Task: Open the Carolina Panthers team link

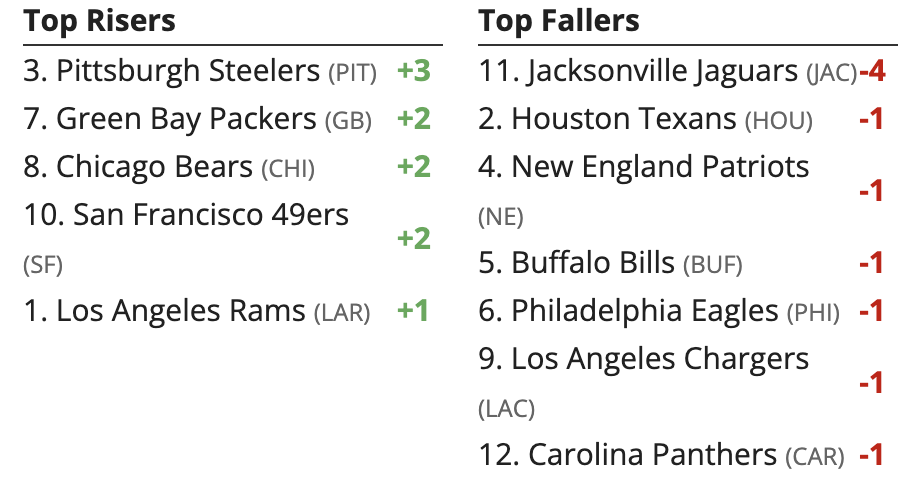Action: pyautogui.click(x=652, y=455)
